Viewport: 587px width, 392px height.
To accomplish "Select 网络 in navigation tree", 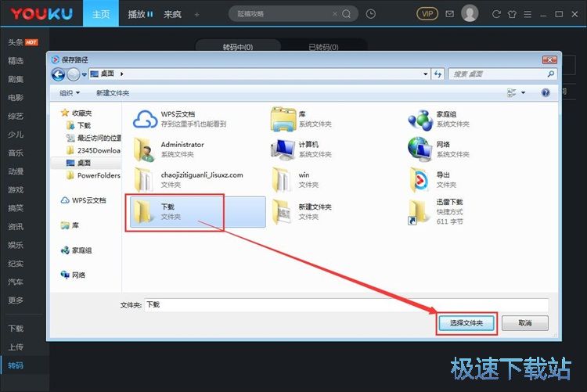I will click(74, 275).
